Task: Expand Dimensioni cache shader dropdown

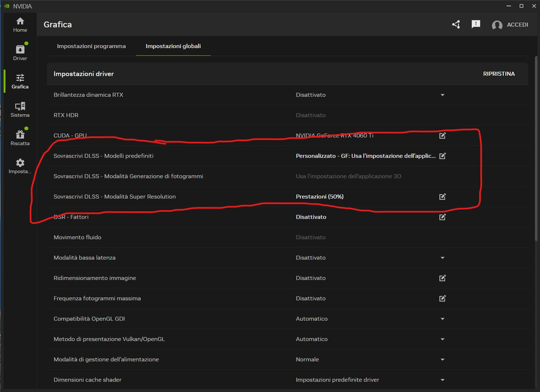Action: pos(442,380)
